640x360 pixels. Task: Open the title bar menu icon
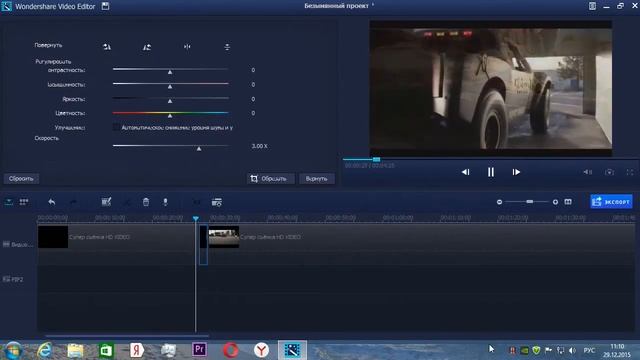[x=592, y=6]
